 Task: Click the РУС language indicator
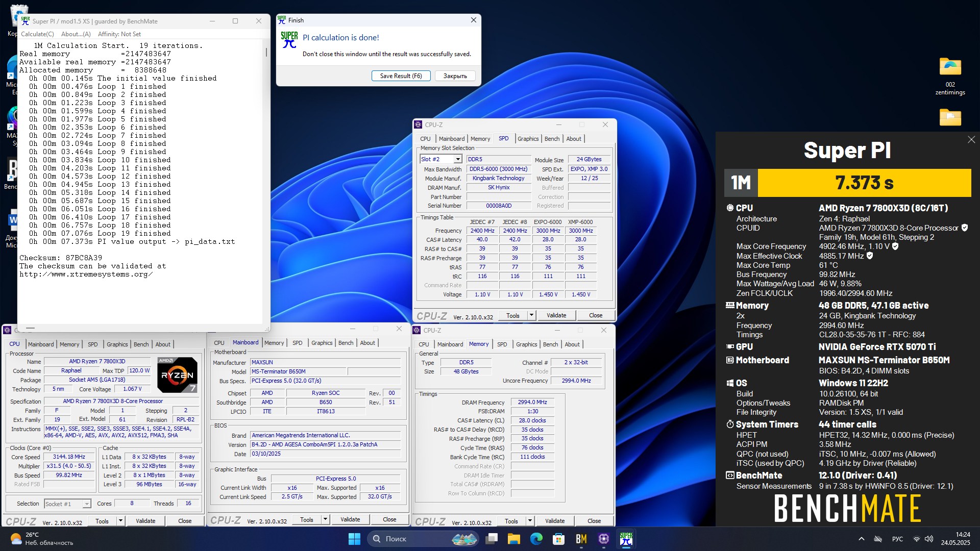coord(897,539)
